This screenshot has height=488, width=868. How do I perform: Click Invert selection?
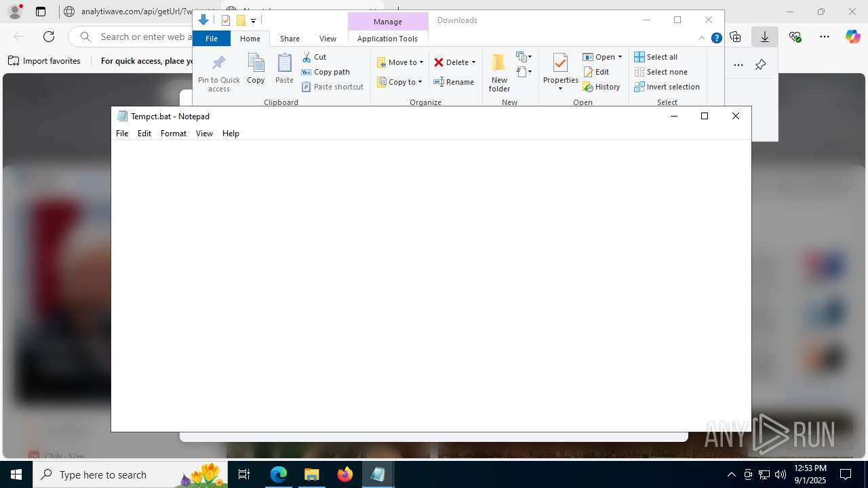[667, 87]
